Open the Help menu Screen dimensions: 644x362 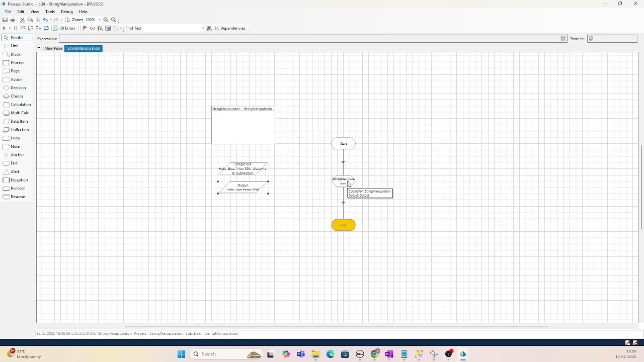pos(83,12)
